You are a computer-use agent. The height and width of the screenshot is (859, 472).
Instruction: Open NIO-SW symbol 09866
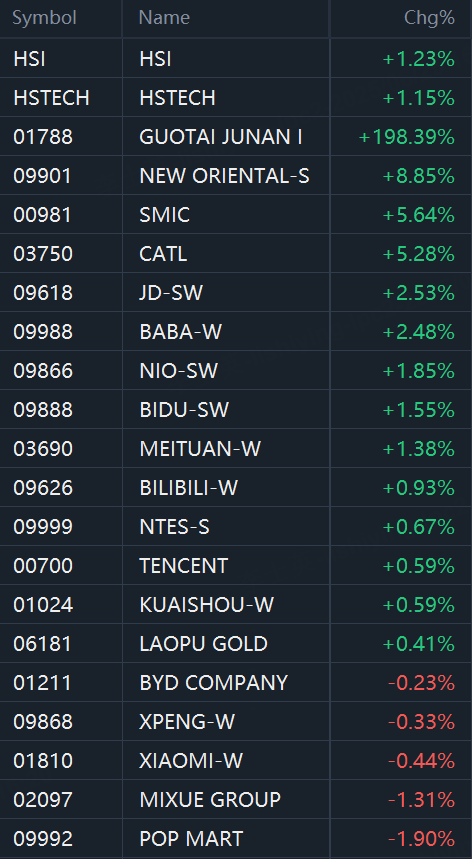pos(236,370)
